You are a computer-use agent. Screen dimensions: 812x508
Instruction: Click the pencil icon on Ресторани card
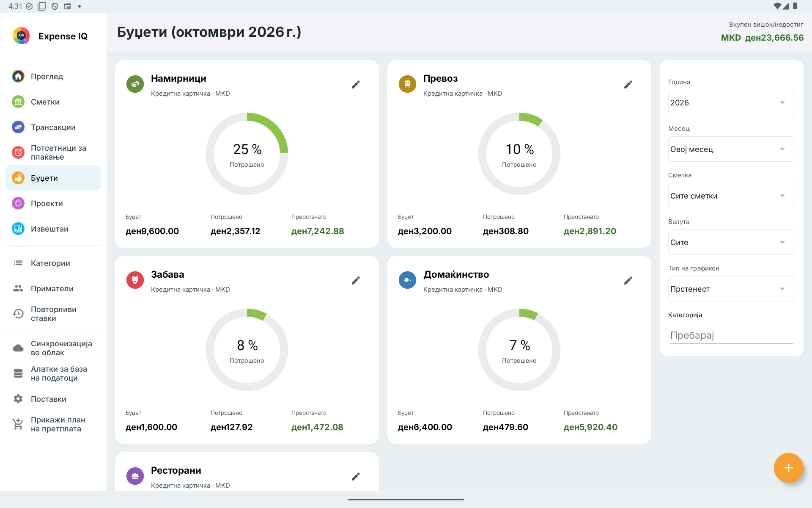(356, 477)
